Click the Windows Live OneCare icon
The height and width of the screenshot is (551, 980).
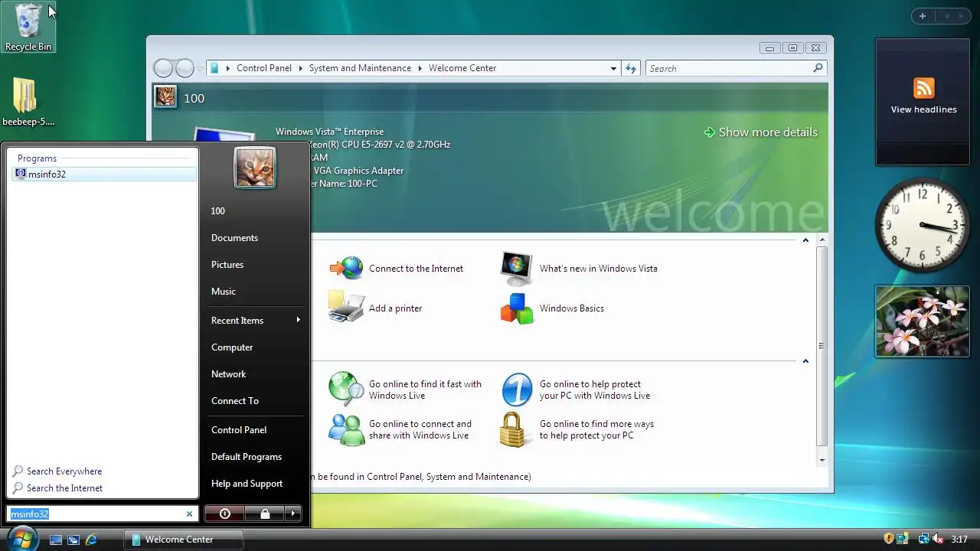click(x=517, y=390)
